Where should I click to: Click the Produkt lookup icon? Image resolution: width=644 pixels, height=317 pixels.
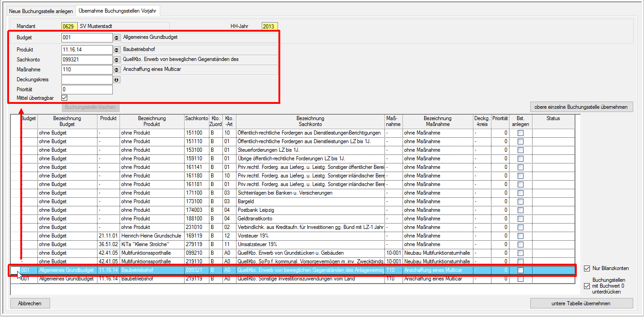pos(116,50)
